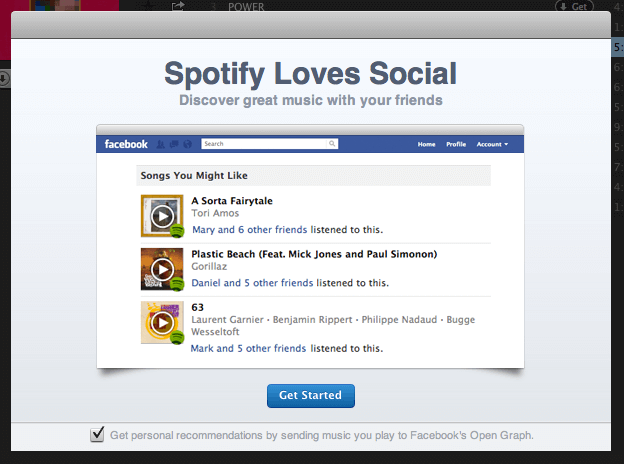
Task: Click Spotify icon on Plastic Beach cover
Action: click(x=177, y=285)
